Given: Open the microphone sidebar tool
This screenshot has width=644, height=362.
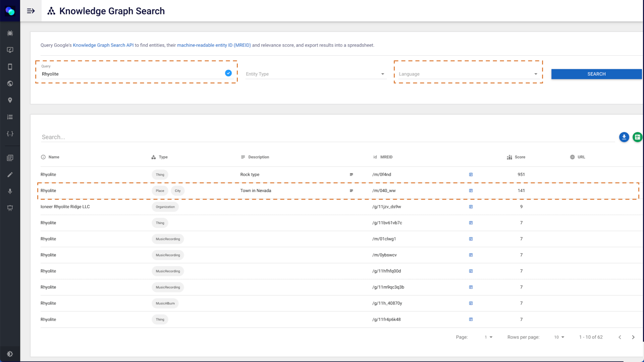Looking at the screenshot, I should (x=10, y=191).
